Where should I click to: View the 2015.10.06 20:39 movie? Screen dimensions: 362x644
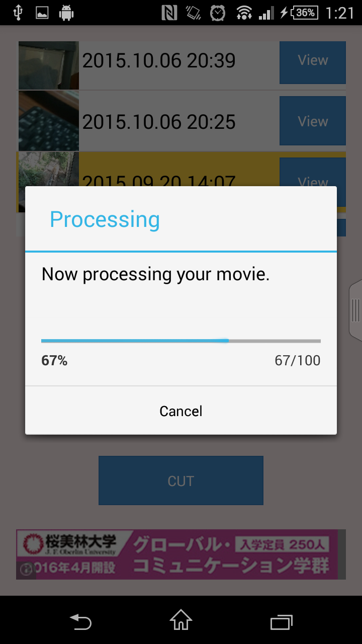[x=312, y=62]
